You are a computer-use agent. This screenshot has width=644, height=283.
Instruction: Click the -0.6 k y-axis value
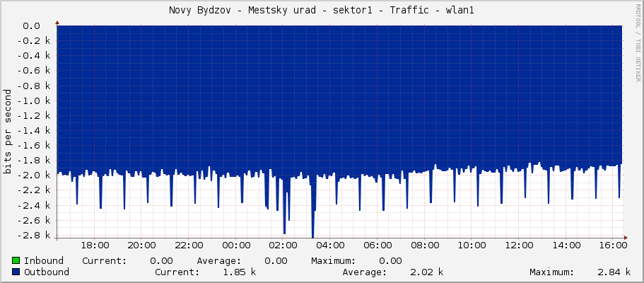click(35, 71)
